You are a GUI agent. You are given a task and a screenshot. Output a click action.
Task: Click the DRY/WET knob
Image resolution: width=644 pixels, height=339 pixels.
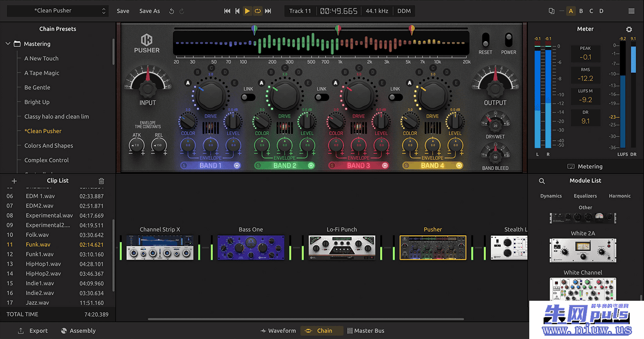click(x=495, y=126)
